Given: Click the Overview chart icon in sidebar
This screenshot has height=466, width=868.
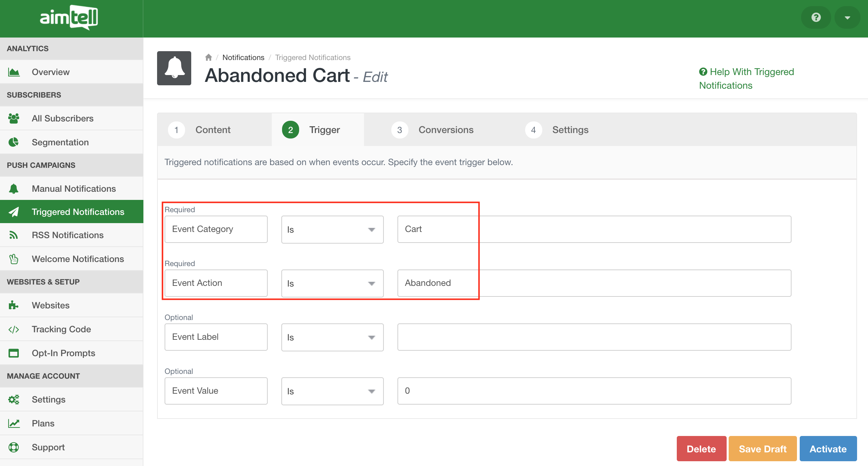Looking at the screenshot, I should point(14,72).
